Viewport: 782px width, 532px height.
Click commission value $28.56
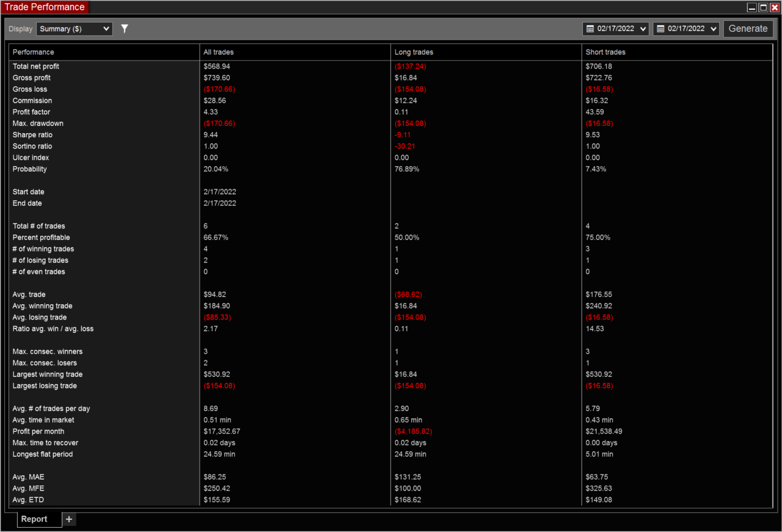[215, 101]
